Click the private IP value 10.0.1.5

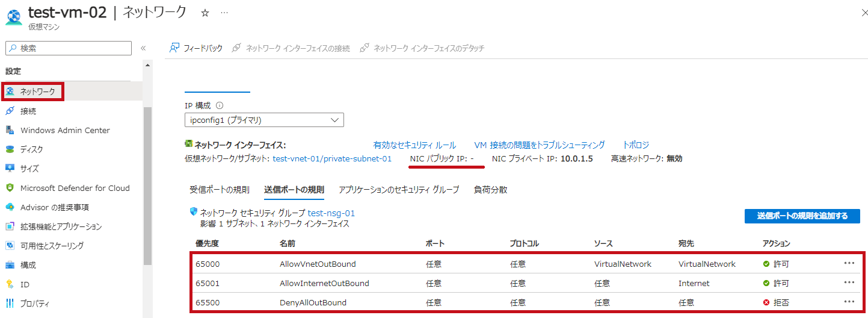click(577, 158)
